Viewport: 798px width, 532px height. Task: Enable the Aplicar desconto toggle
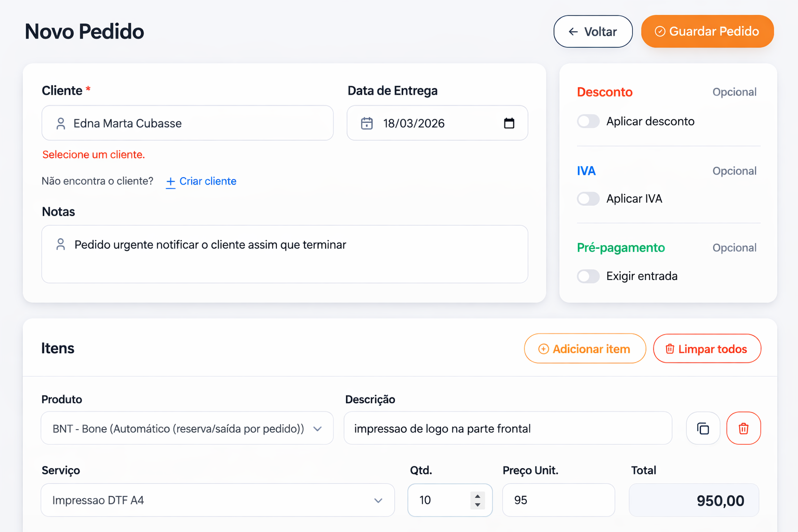click(588, 122)
